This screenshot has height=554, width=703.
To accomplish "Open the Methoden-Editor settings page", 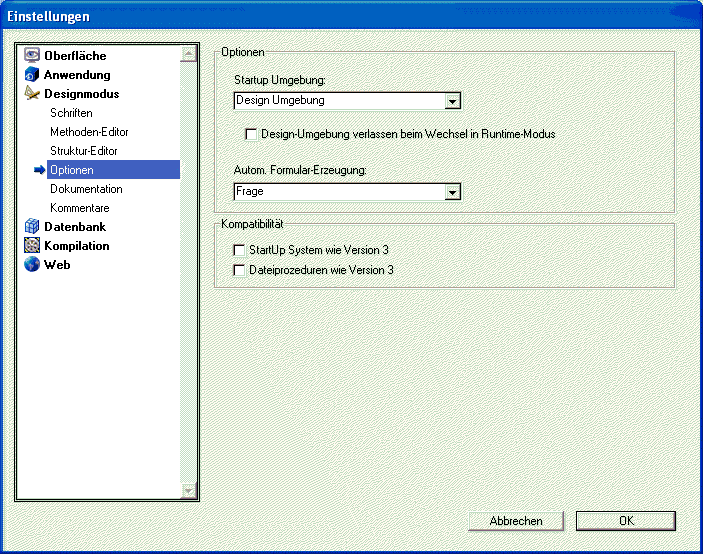I will click(x=89, y=132).
